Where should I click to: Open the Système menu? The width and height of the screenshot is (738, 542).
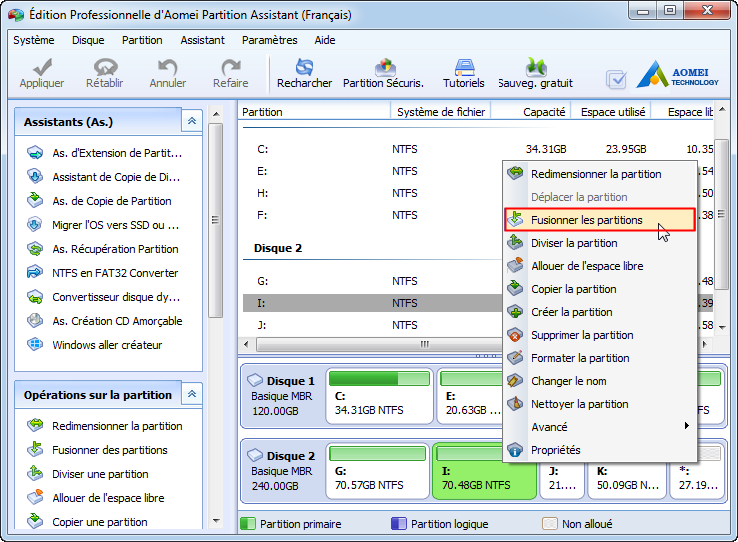pos(34,40)
